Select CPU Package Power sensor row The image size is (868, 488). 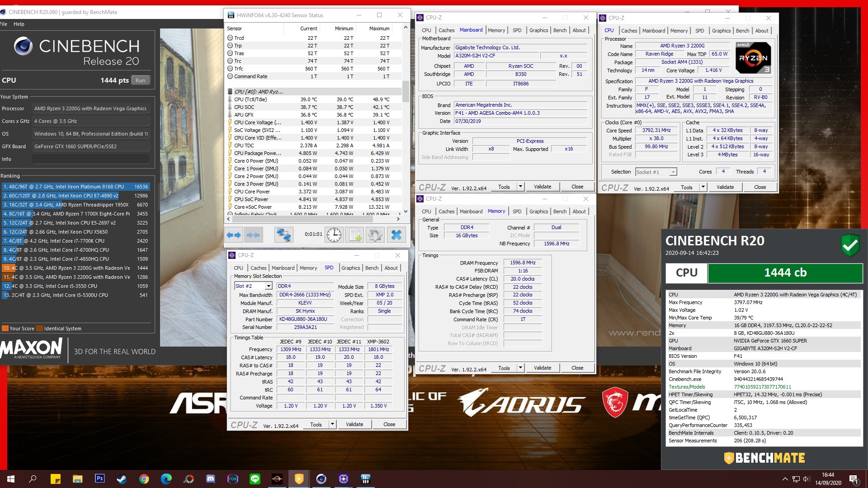(x=314, y=153)
